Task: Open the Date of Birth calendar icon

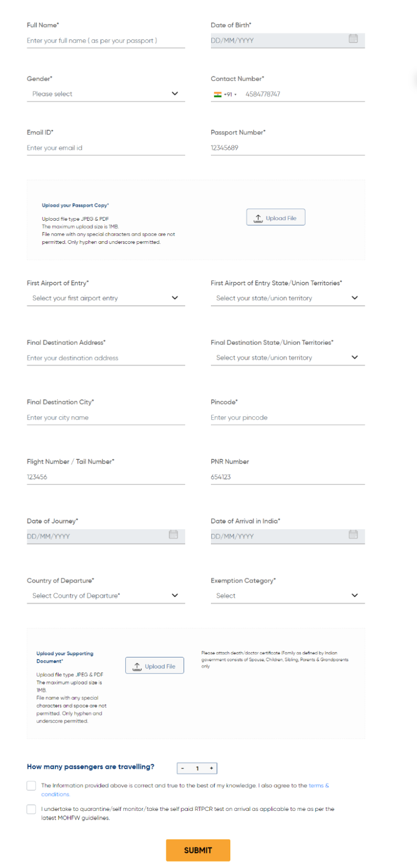Action: point(353,39)
